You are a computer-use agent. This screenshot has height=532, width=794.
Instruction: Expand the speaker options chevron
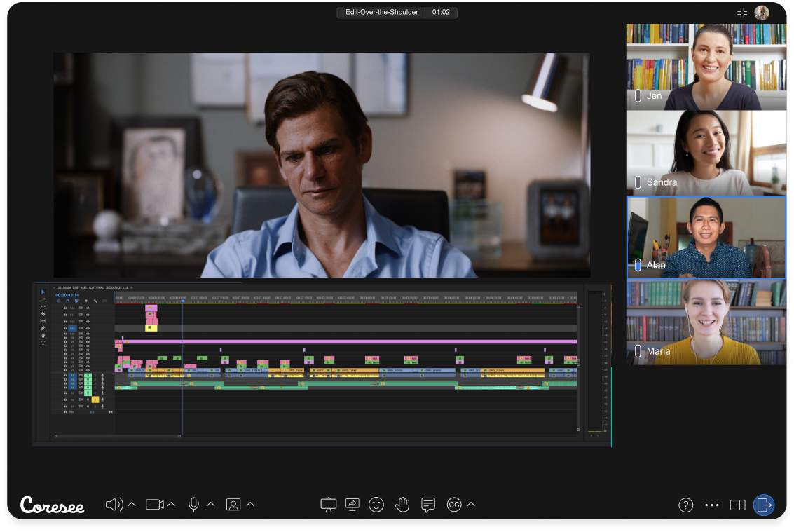click(132, 505)
